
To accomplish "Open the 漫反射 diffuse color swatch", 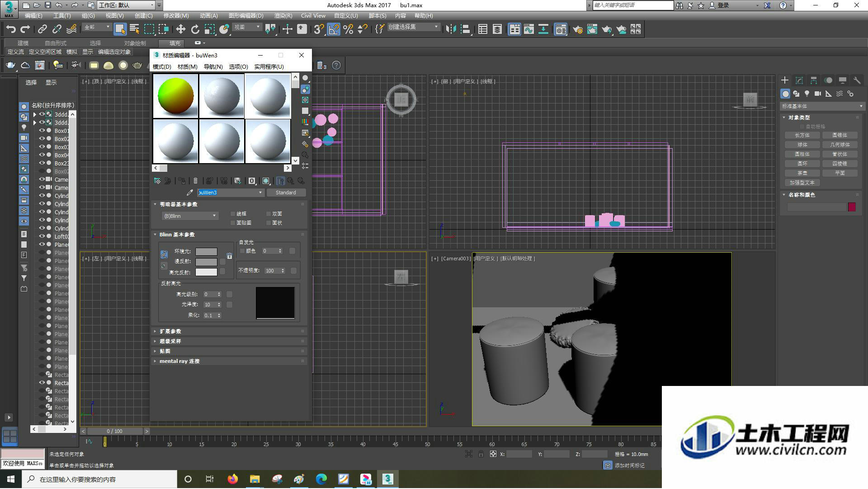I will point(206,262).
